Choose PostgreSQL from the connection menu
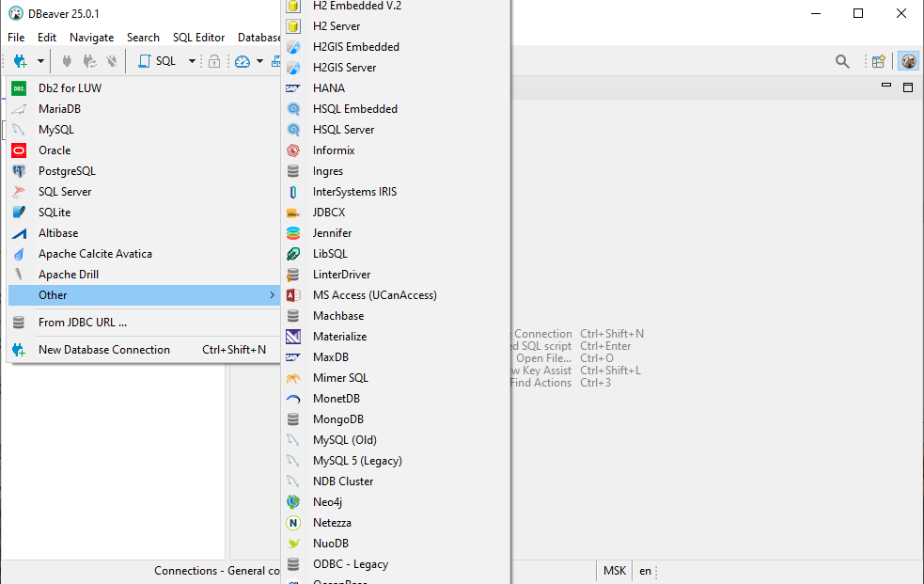 tap(67, 171)
